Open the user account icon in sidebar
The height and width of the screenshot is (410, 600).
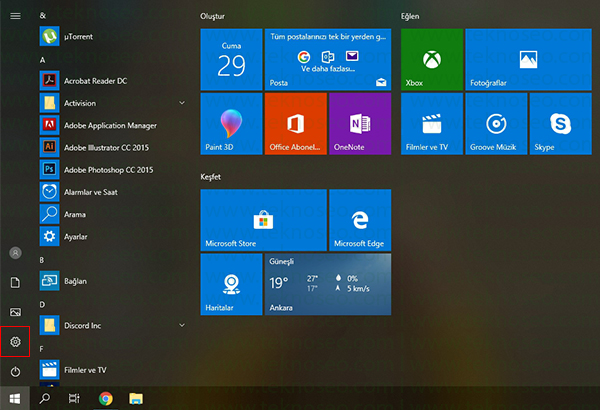pyautogui.click(x=15, y=253)
